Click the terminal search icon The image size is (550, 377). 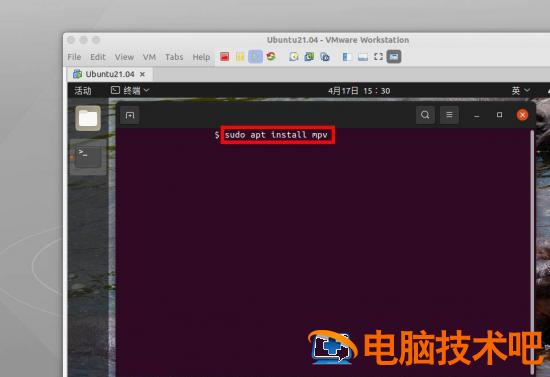click(425, 115)
